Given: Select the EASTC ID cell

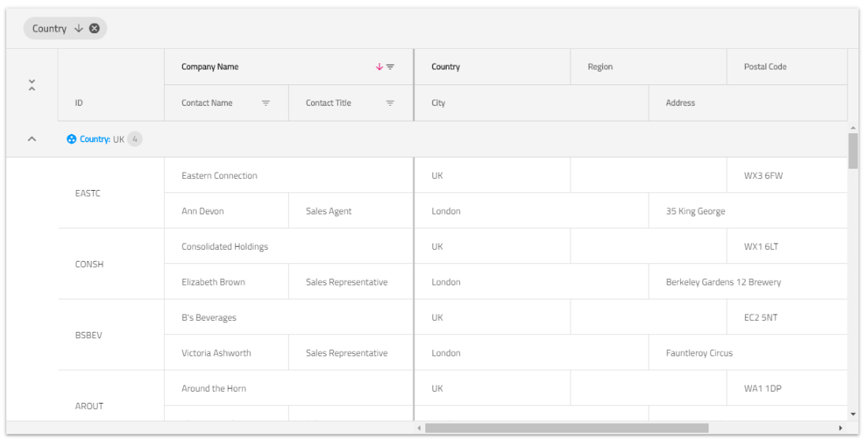Looking at the screenshot, I should (x=111, y=193).
